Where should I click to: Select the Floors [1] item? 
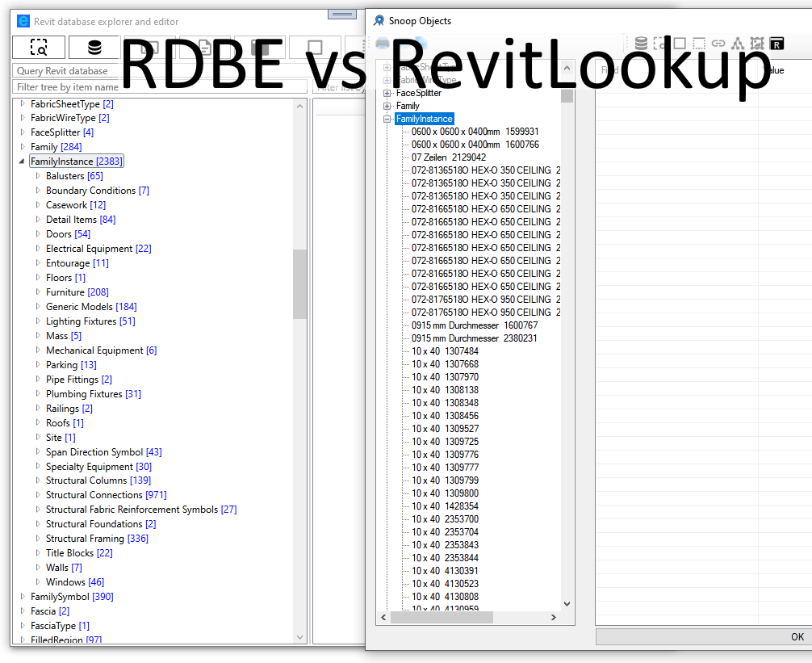[x=65, y=277]
